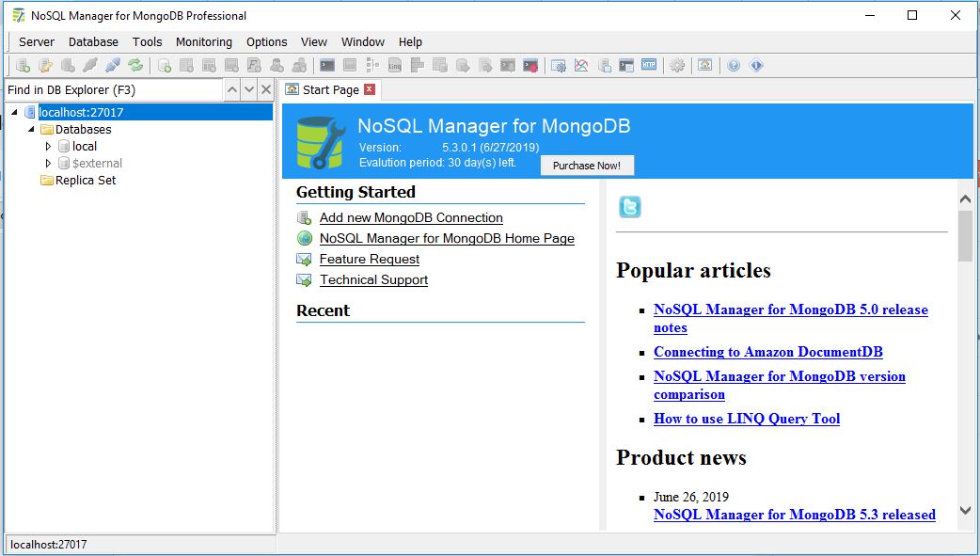Refresh connections using the green arrows icon
The image size is (980, 556).
tap(134, 65)
